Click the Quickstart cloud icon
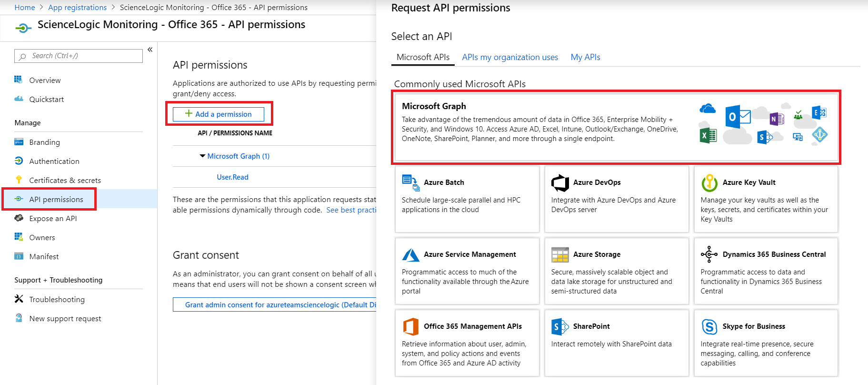The image size is (868, 385). (19, 99)
